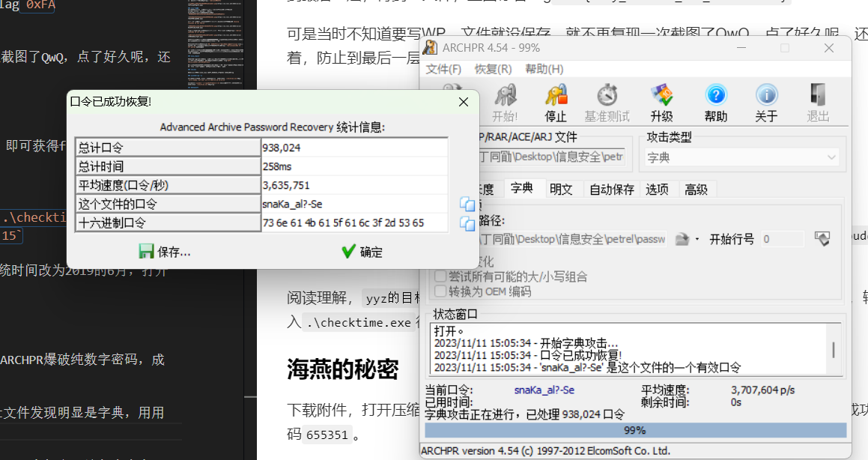Click the 总计时间 value 258ms
Screen dimensions: 868x460
point(277,166)
